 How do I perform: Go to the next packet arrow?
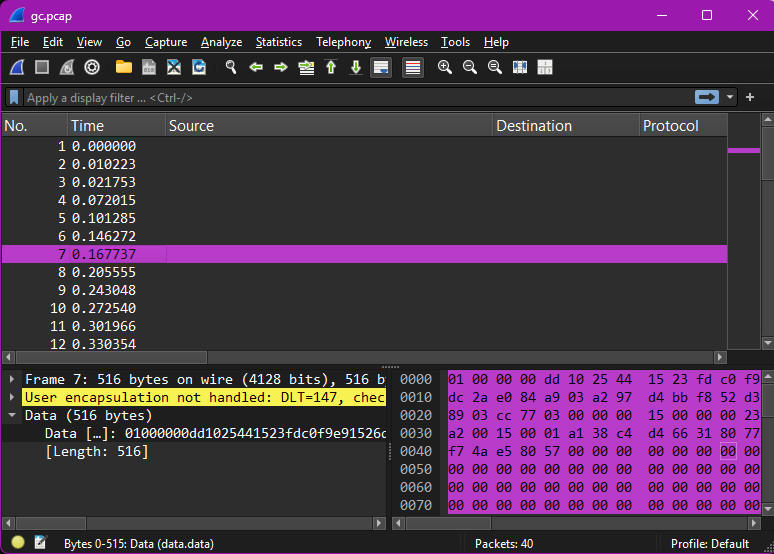281,67
